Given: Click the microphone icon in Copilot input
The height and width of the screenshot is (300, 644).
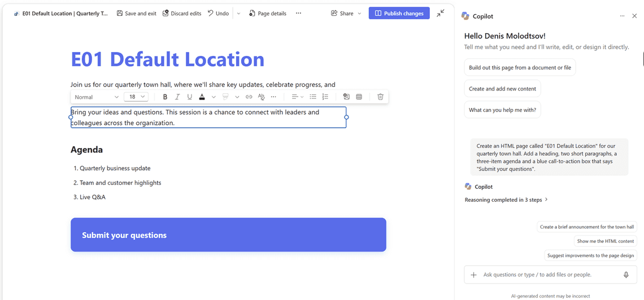Looking at the screenshot, I should [x=626, y=275].
